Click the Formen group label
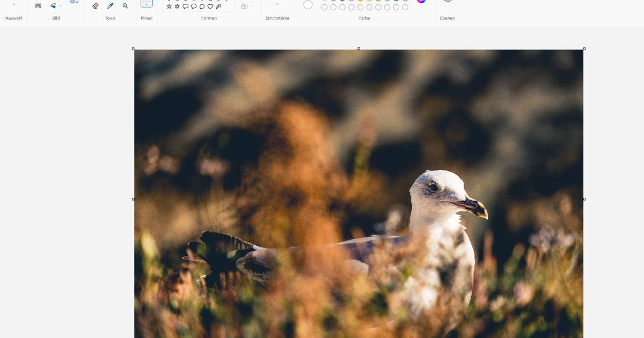 (x=209, y=18)
